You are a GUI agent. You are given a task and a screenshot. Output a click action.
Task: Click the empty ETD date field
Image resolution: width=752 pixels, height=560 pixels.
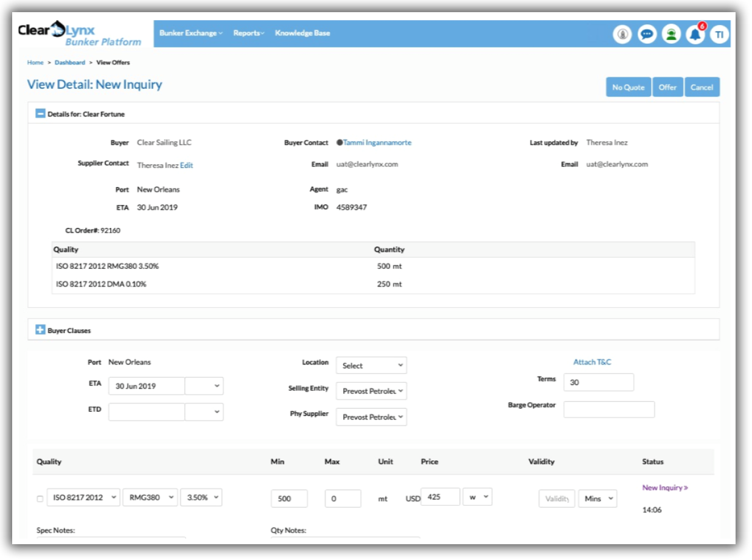coord(147,412)
